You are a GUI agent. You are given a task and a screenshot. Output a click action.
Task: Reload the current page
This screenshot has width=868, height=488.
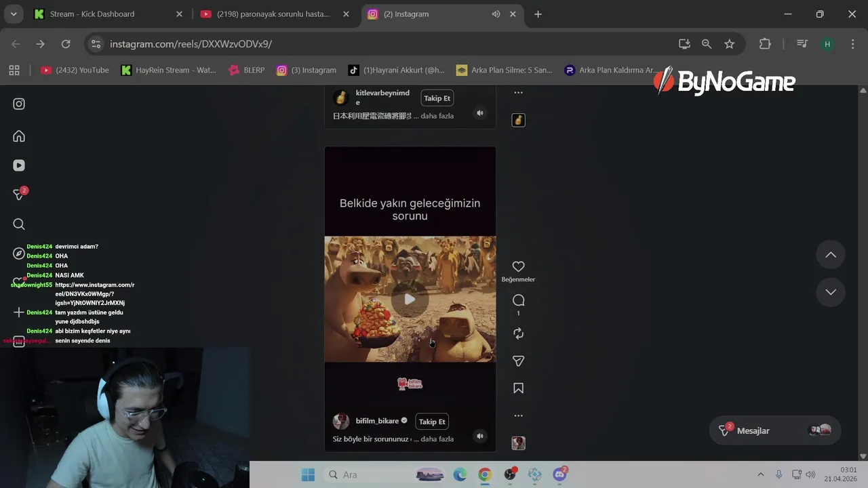pyautogui.click(x=66, y=44)
